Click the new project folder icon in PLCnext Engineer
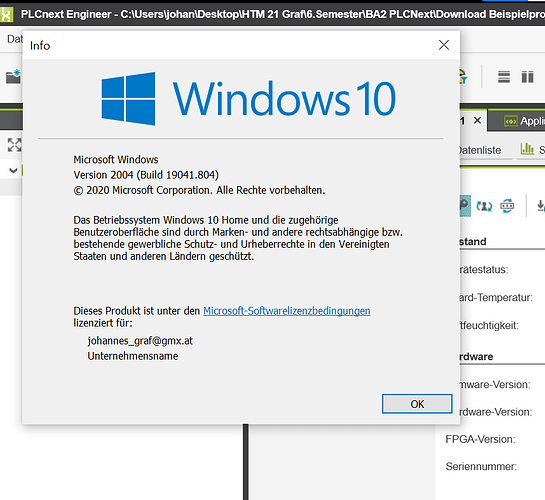This screenshot has width=545, height=500. pos(14,76)
